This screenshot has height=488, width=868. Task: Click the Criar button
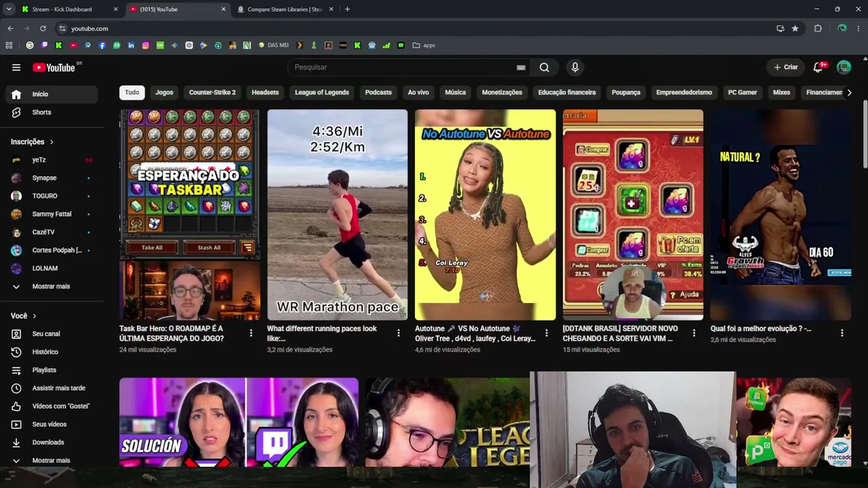point(786,67)
